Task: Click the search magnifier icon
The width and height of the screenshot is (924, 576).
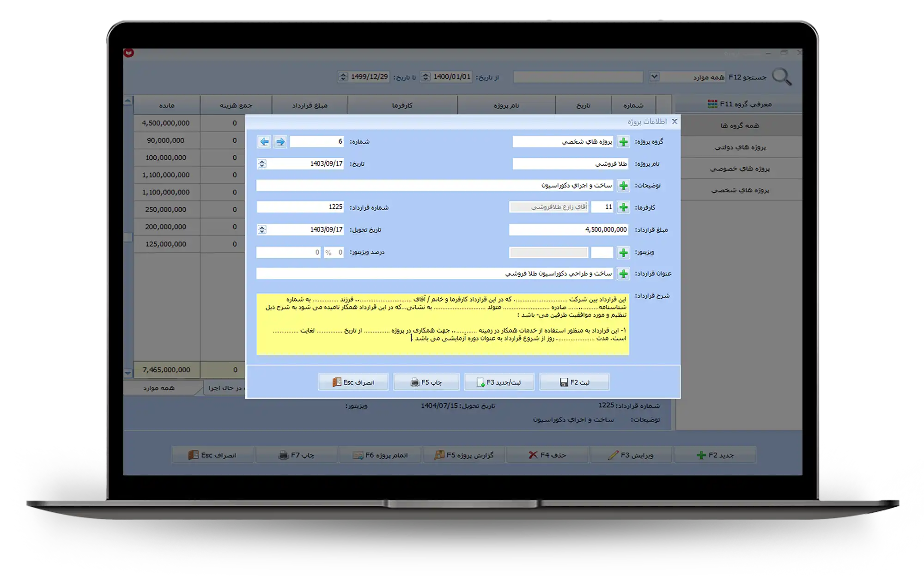Action: click(782, 77)
